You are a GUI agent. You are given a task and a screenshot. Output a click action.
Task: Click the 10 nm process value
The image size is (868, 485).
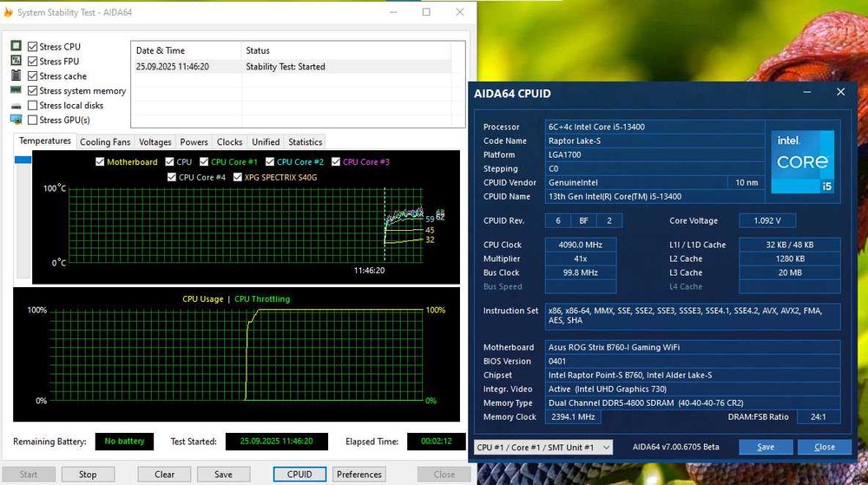[x=746, y=182]
